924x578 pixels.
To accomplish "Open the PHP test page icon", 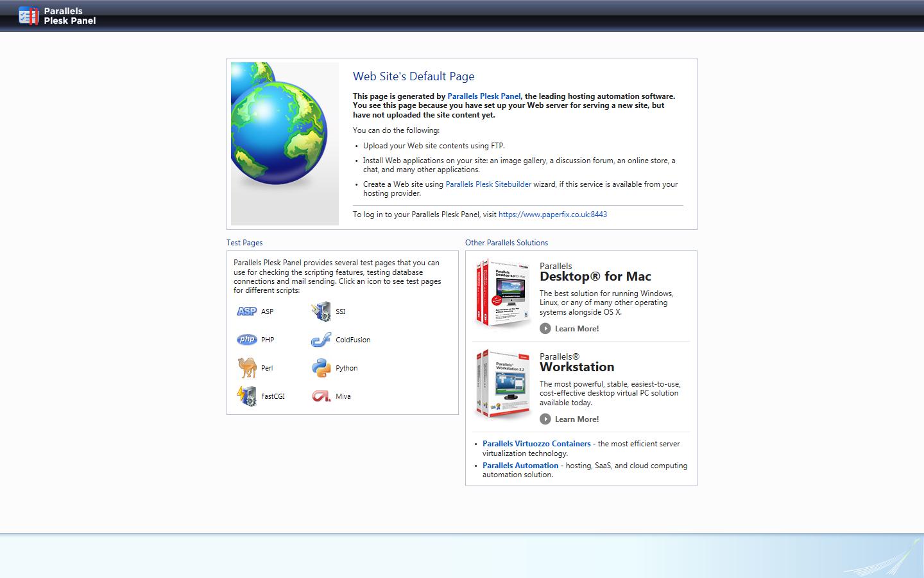I will coord(247,340).
